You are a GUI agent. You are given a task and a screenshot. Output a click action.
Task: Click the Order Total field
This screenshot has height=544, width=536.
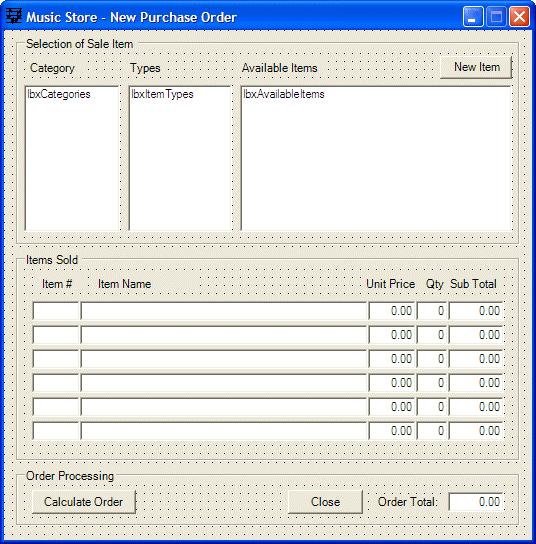(476, 502)
